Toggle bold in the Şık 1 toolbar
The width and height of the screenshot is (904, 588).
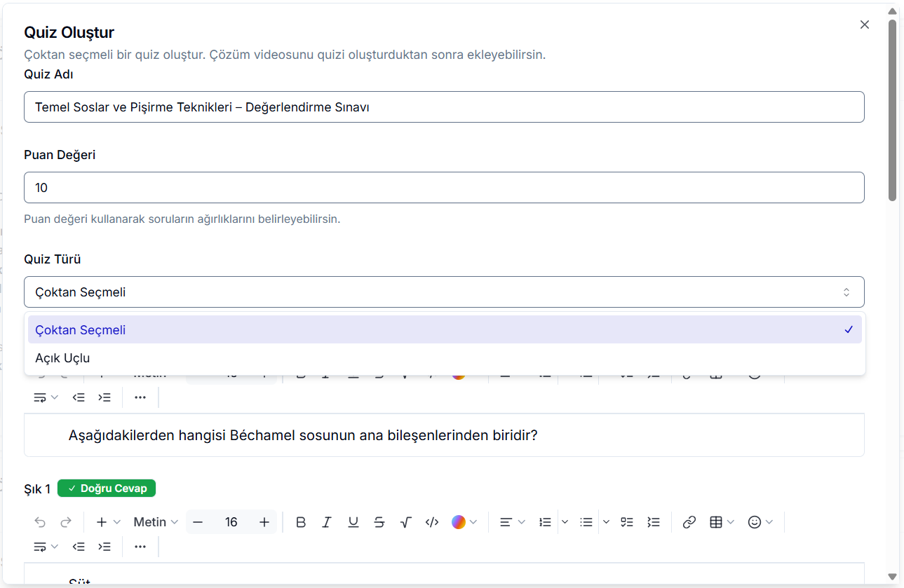pyautogui.click(x=301, y=522)
